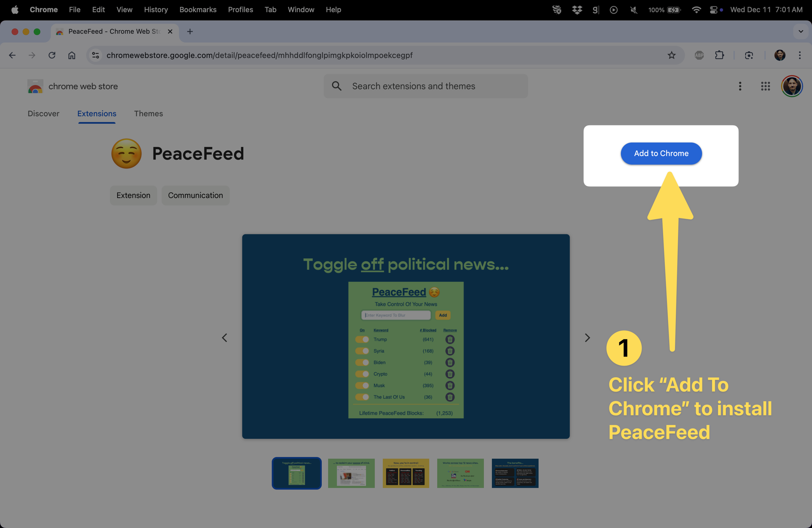
Task: Click the Add to Chrome button
Action: [x=661, y=154]
